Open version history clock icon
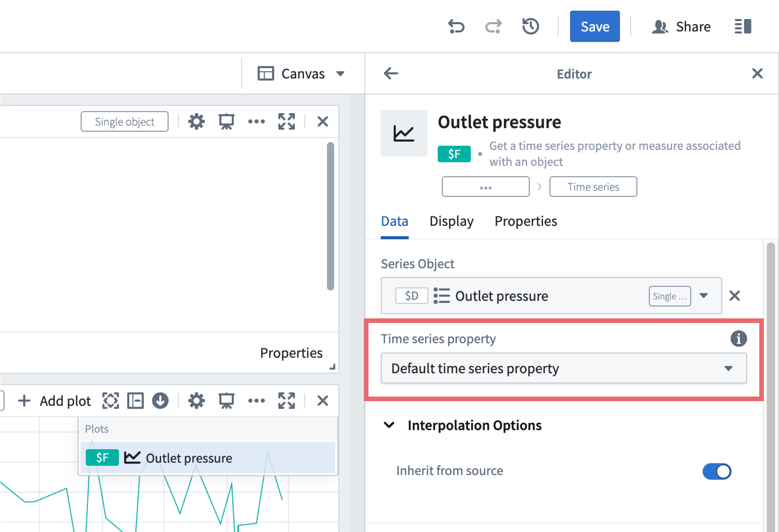The width and height of the screenshot is (779, 532). click(x=530, y=27)
